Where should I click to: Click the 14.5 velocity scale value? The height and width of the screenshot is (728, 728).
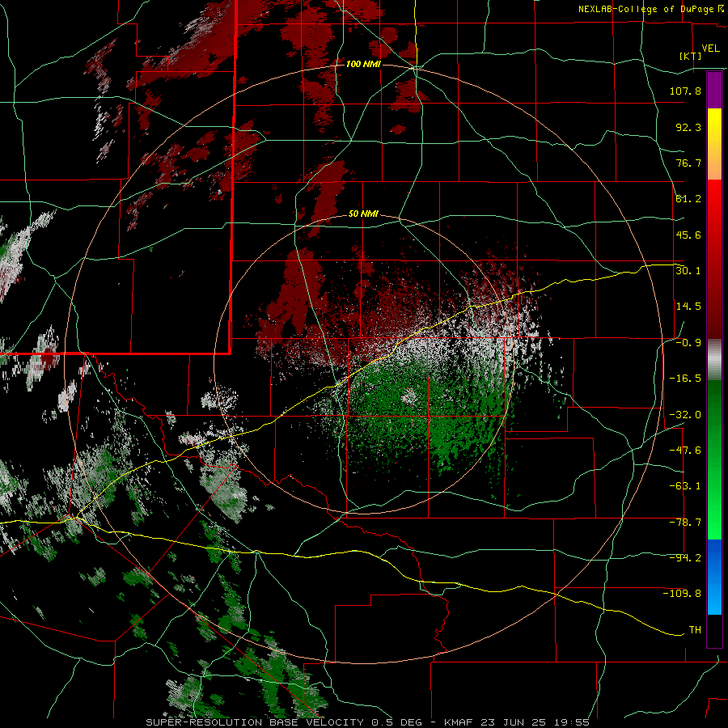(688, 307)
